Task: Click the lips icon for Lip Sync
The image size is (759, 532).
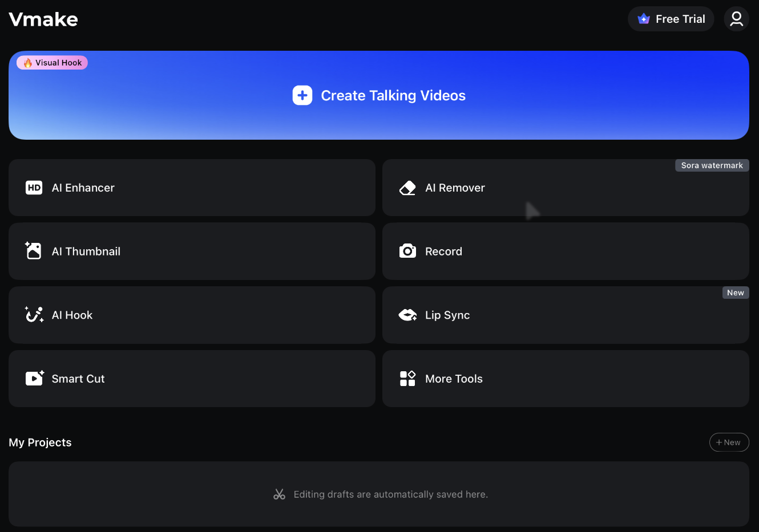Action: (407, 315)
